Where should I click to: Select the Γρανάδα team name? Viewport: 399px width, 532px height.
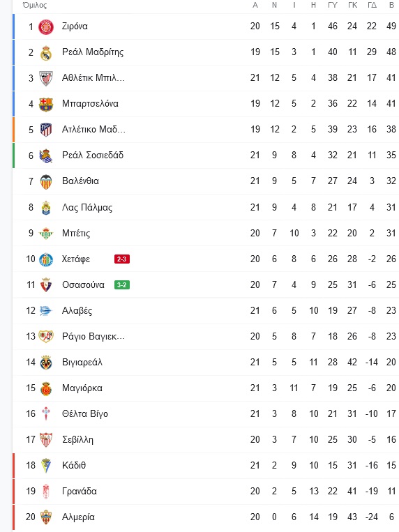point(79,492)
